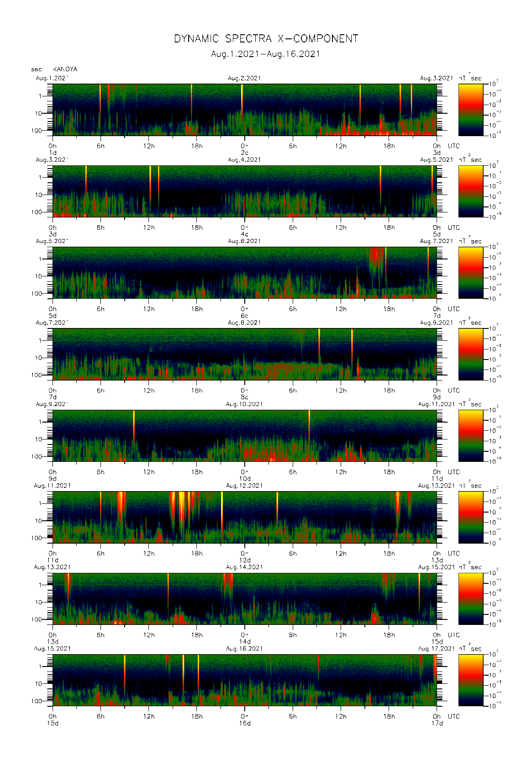Image resolution: width=532 pixels, height=767 pixels.
Task: Click the 'Aug.12.2021' date label
Action: (244, 486)
